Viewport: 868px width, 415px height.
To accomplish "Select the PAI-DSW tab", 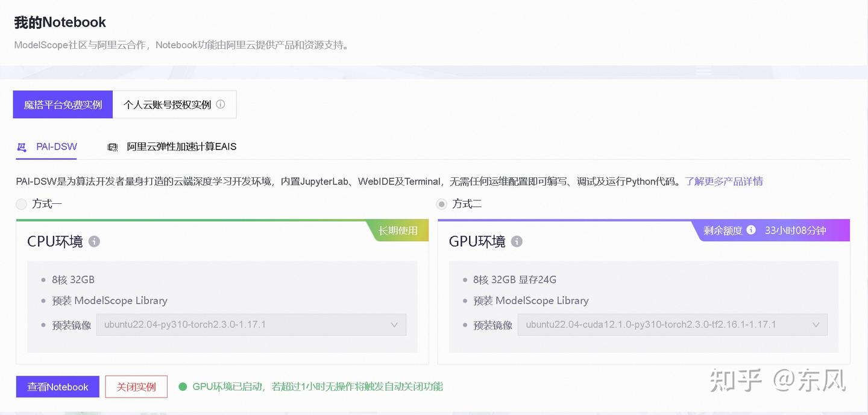I will pos(56,147).
